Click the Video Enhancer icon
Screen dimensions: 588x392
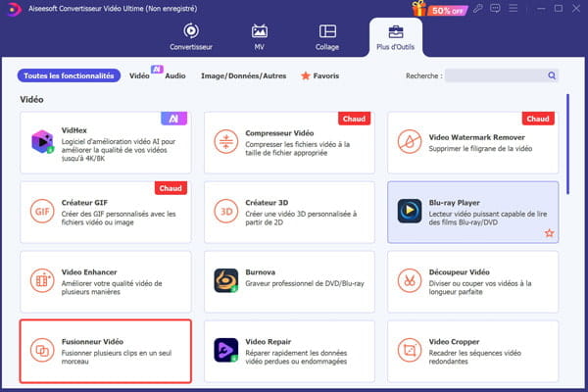43,280
